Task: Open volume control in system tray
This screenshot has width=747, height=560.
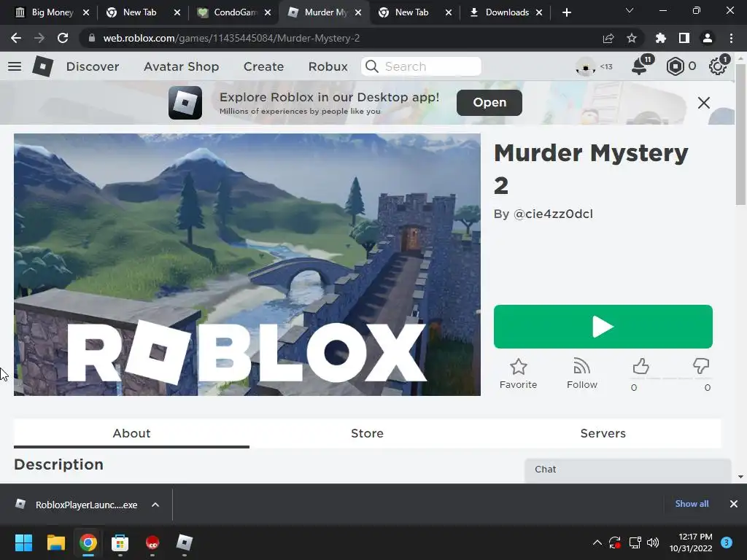Action: pyautogui.click(x=653, y=542)
